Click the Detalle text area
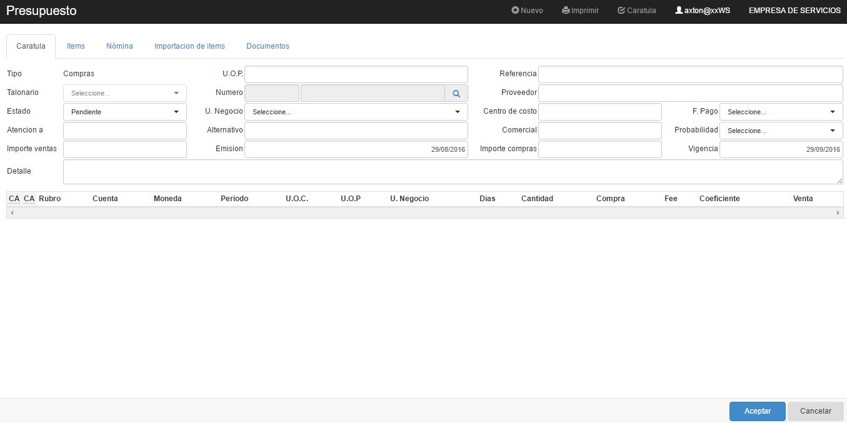The height and width of the screenshot is (423, 847). click(452, 172)
